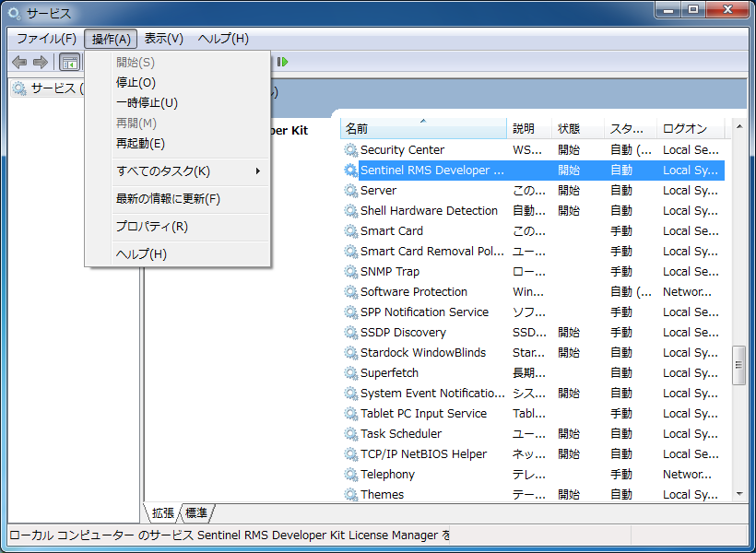Click the Superfetch gear icon
The height and width of the screenshot is (553, 756).
[350, 372]
